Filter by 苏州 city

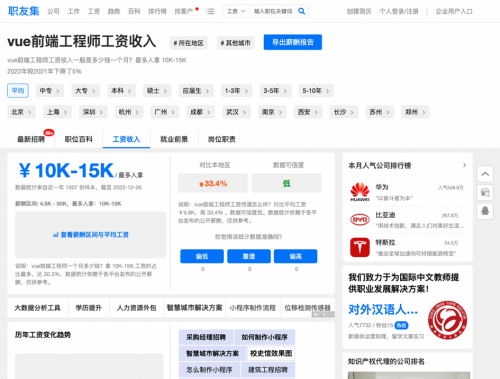tap(380, 112)
